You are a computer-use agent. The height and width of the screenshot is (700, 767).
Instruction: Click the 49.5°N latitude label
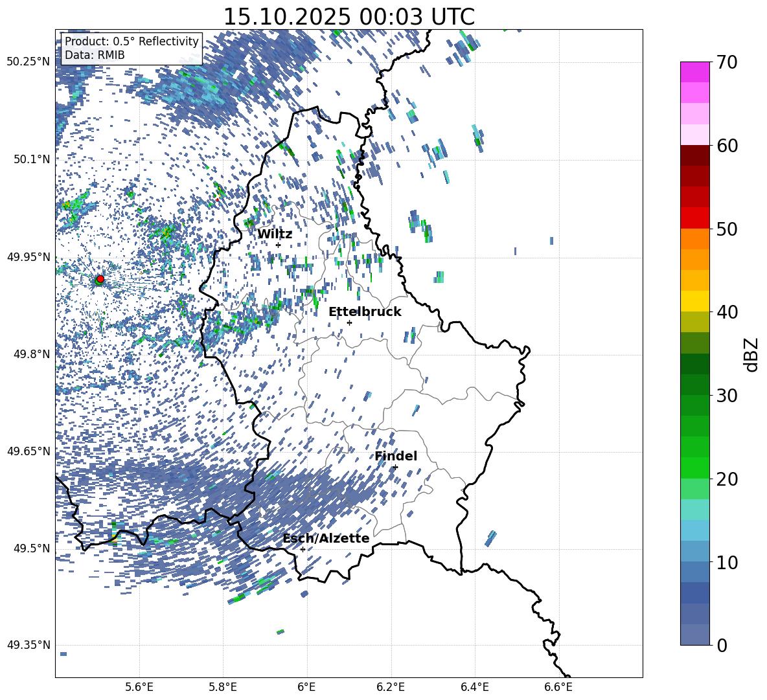point(31,548)
